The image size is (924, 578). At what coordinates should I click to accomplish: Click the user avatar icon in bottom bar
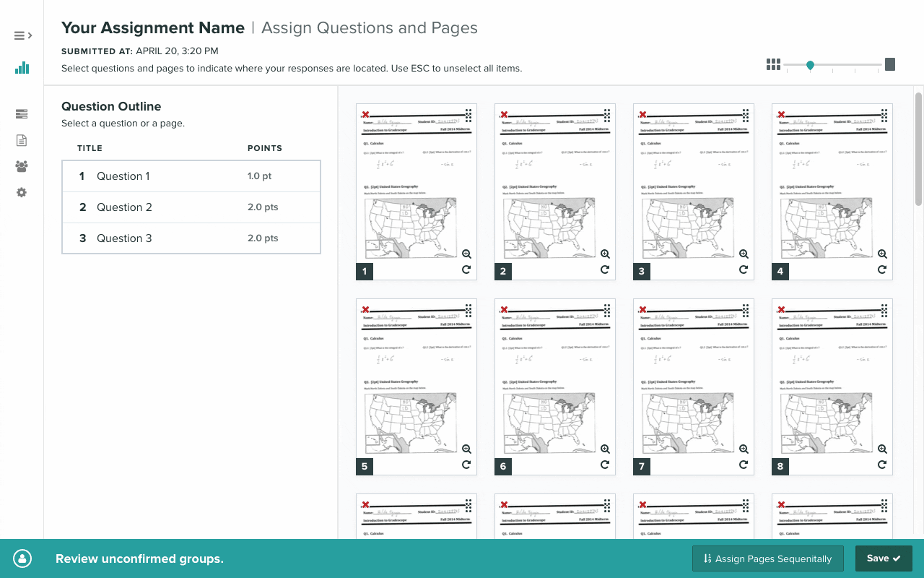(22, 558)
